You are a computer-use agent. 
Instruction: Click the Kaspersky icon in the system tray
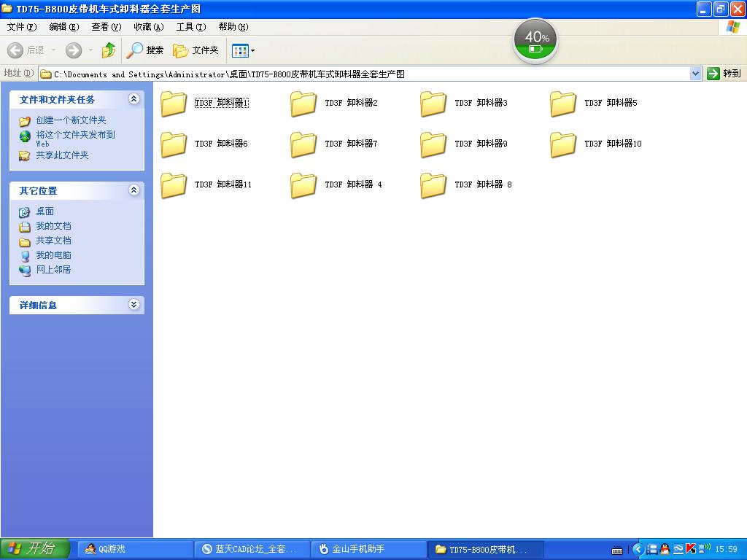[x=689, y=549]
